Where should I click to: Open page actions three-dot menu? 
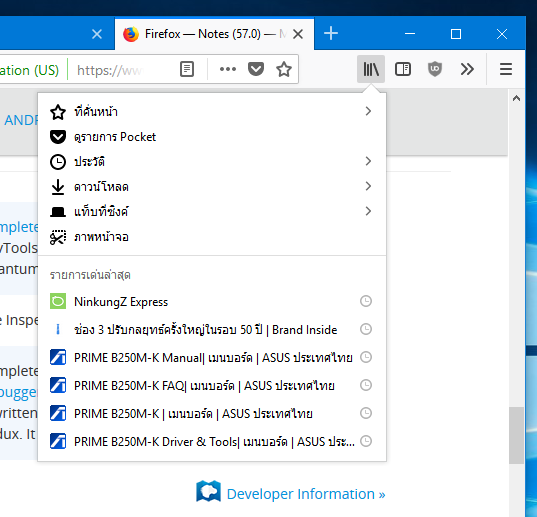(228, 69)
